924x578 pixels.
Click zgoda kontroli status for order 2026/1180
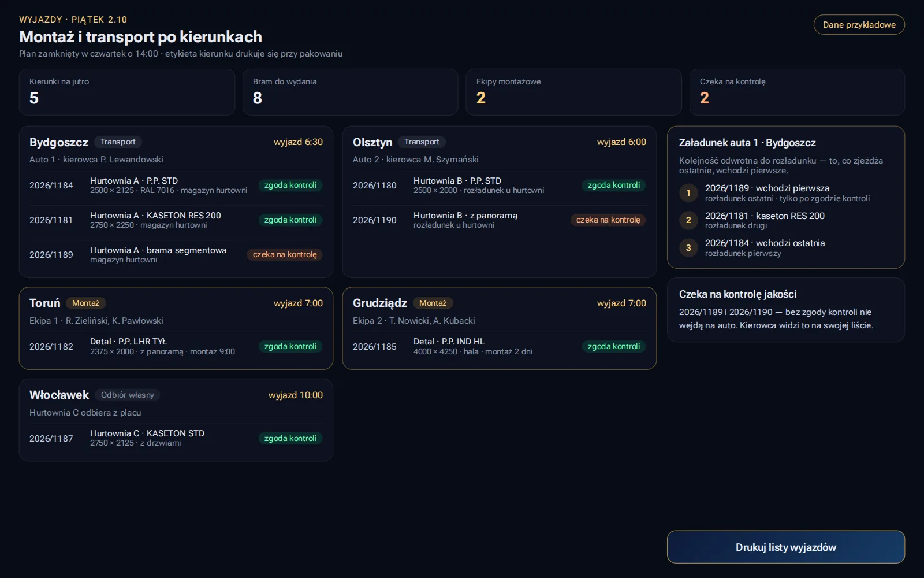pos(614,185)
